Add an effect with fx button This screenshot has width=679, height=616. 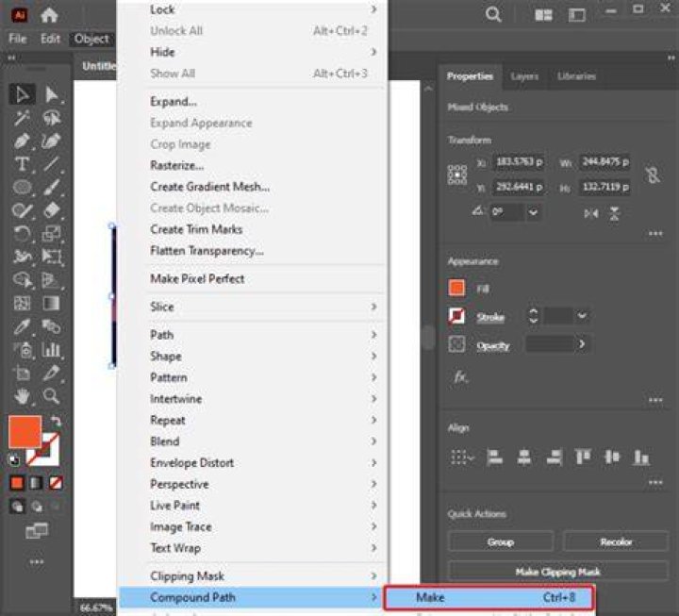[460, 376]
